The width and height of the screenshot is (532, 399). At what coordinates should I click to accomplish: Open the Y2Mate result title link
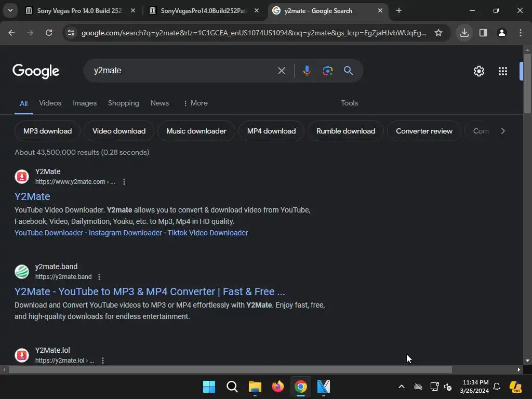pos(32,196)
